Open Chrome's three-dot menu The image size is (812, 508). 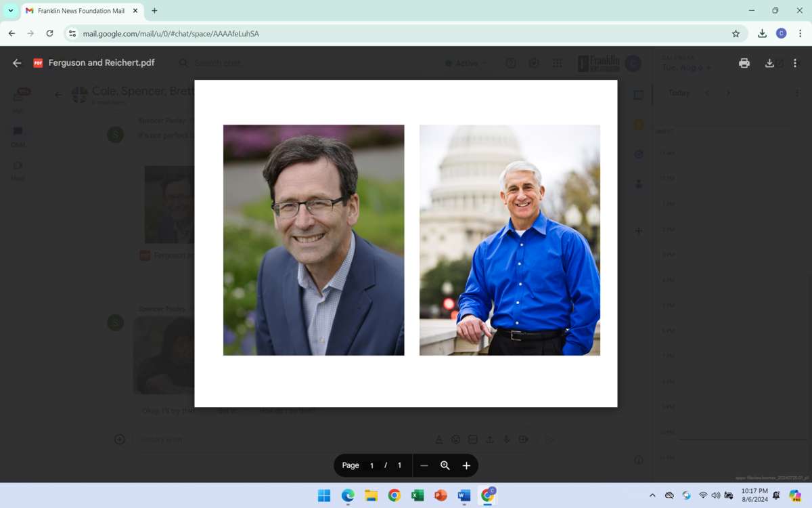coord(800,33)
